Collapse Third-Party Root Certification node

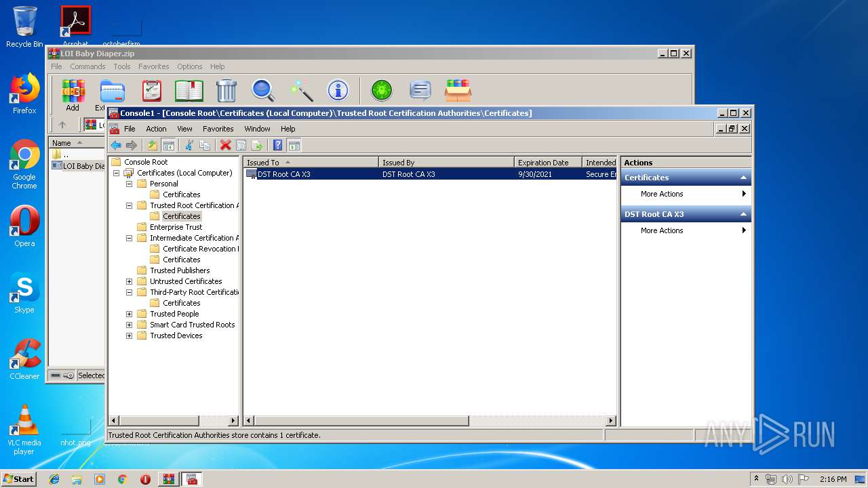point(129,292)
